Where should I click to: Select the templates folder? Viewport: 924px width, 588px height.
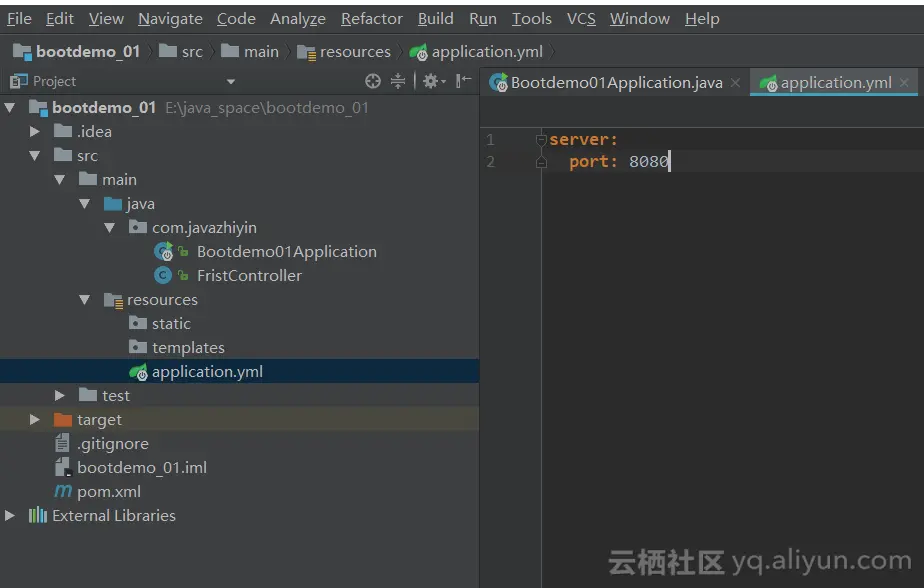click(x=188, y=348)
